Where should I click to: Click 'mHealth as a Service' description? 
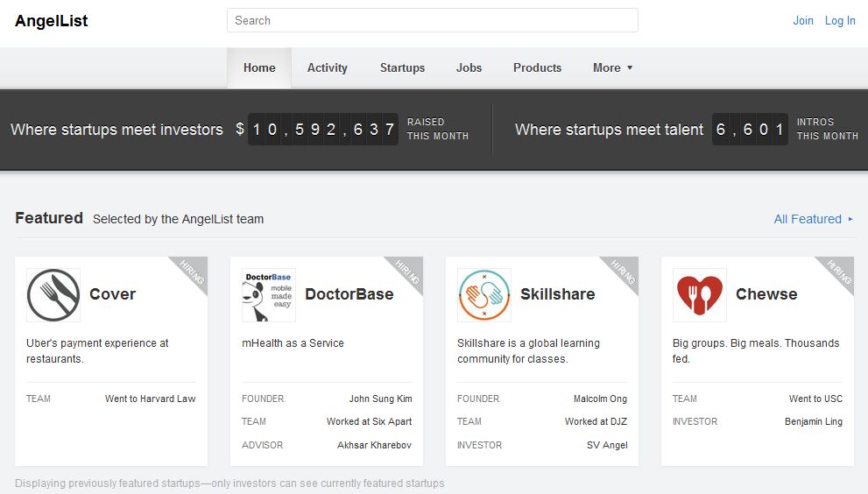click(293, 342)
